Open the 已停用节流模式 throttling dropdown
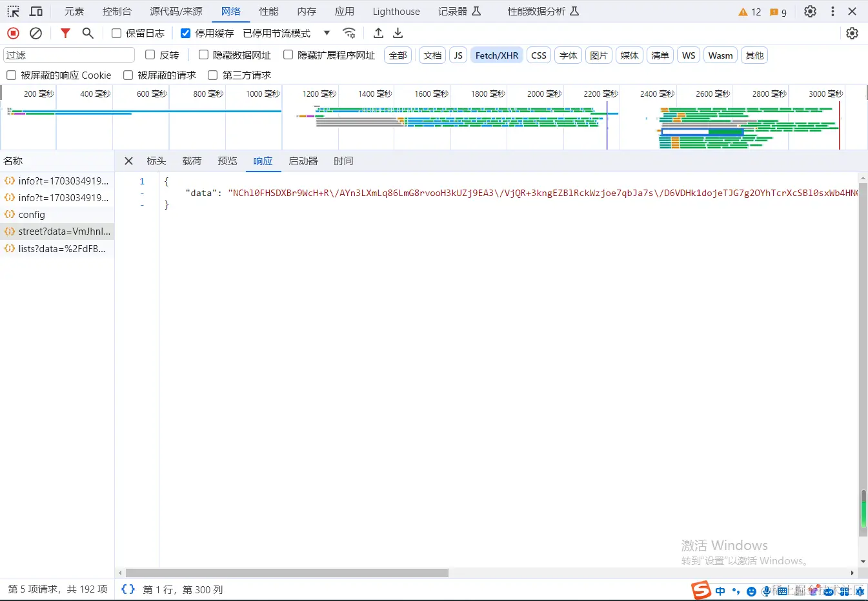This screenshot has width=868, height=601. click(x=287, y=33)
